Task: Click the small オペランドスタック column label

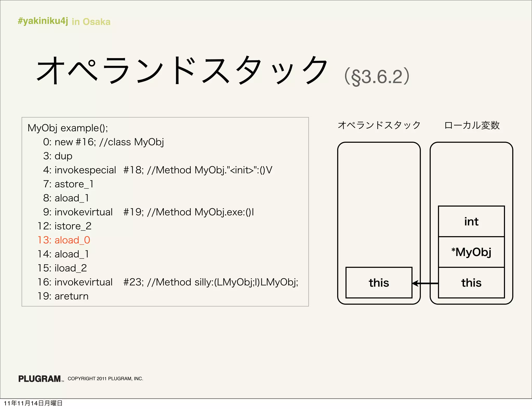Action: [x=379, y=125]
